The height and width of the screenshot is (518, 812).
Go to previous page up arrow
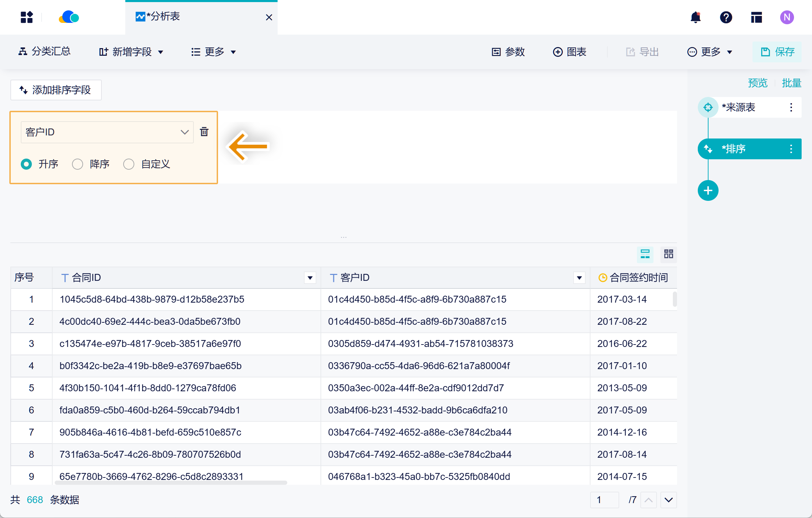[649, 500]
